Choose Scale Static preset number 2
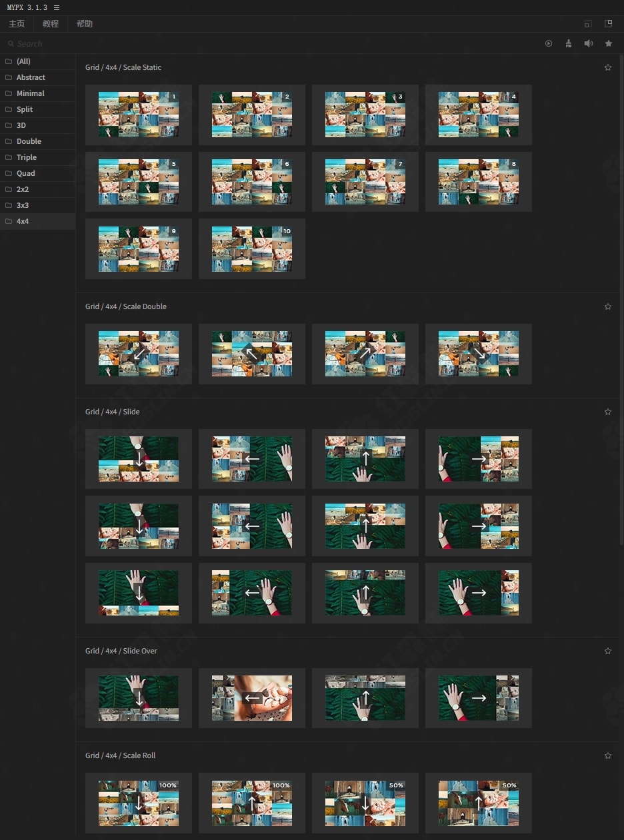This screenshot has width=624, height=840. tap(252, 115)
